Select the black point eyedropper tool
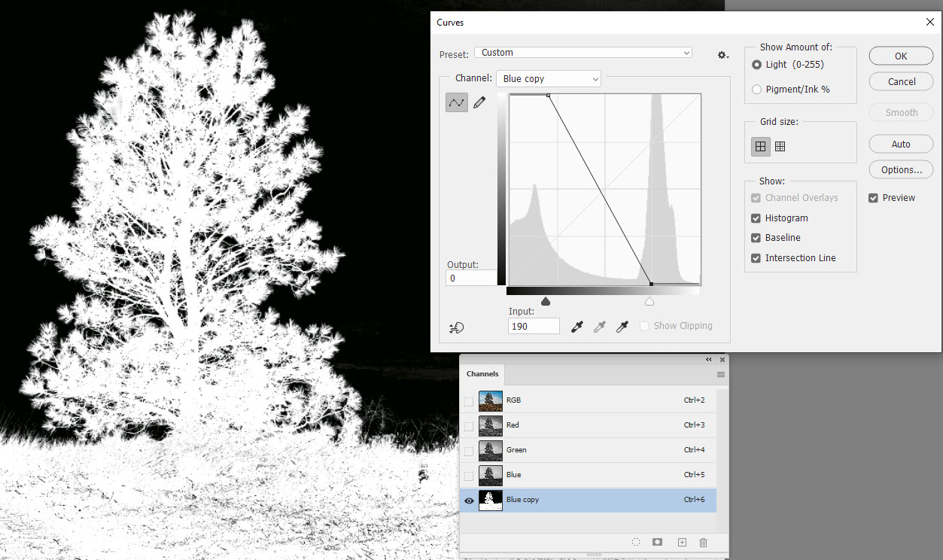This screenshot has width=943, height=560. click(576, 326)
